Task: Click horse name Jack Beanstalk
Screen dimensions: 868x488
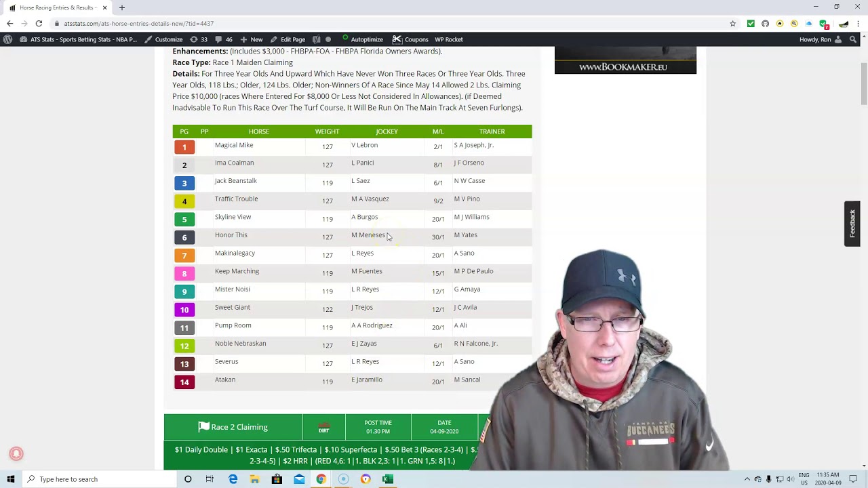Action: (235, 181)
